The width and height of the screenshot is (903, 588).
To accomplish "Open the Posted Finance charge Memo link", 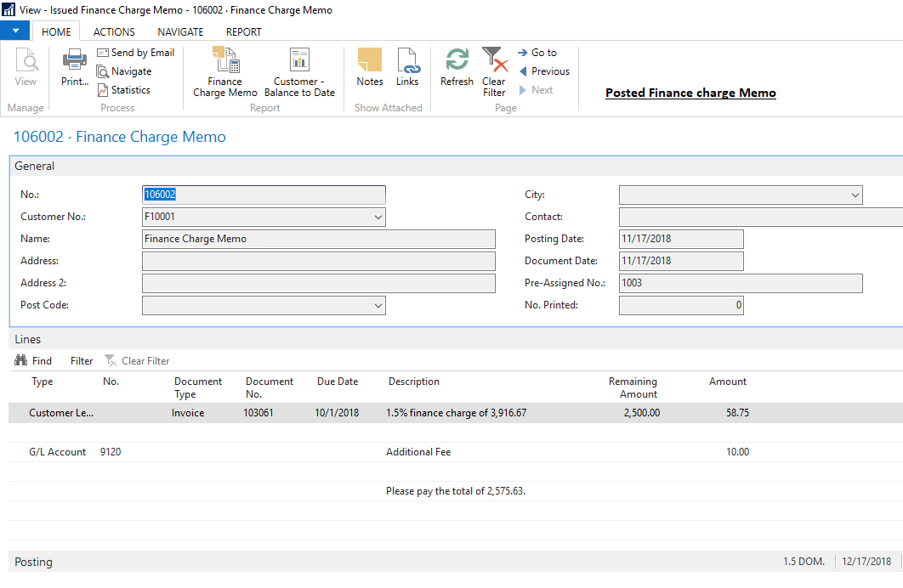I will (x=690, y=93).
